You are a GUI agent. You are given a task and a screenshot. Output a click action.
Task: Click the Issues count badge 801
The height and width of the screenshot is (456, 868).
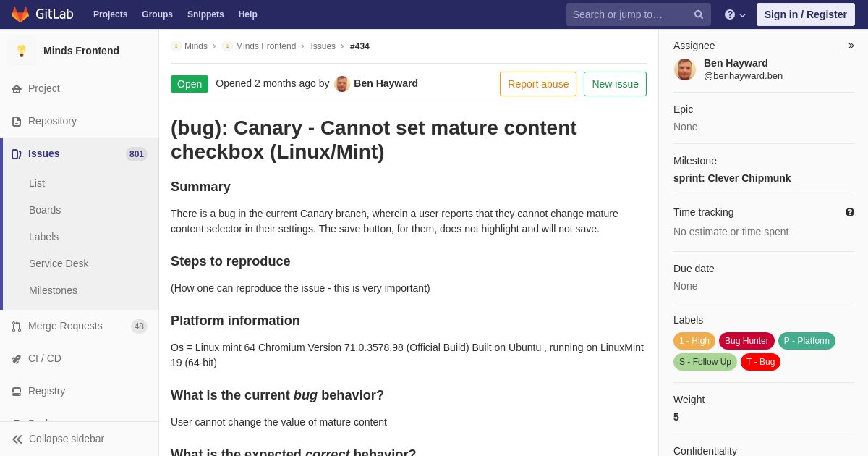click(137, 154)
